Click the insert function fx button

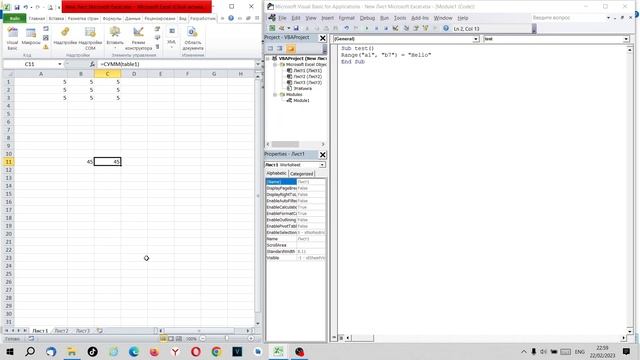[92, 64]
